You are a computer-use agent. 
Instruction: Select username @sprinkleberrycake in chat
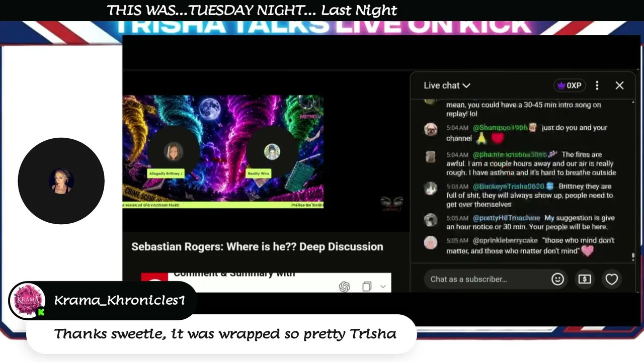505,240
